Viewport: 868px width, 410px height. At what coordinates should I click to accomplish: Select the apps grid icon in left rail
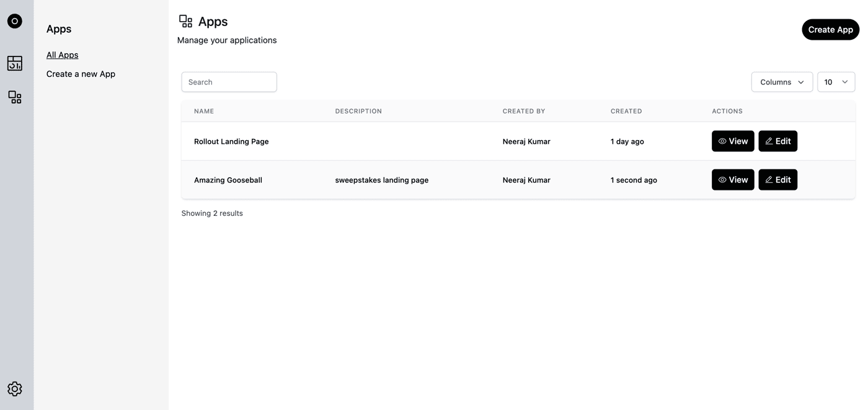point(15,97)
